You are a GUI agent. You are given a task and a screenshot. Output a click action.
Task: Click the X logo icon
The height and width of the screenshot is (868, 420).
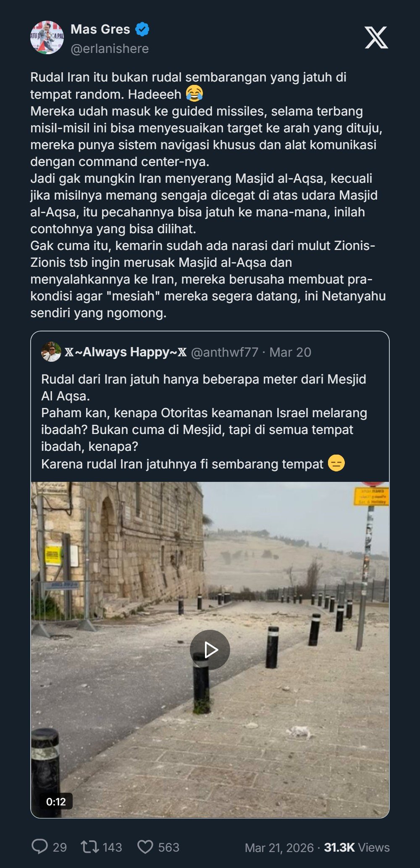point(376,37)
